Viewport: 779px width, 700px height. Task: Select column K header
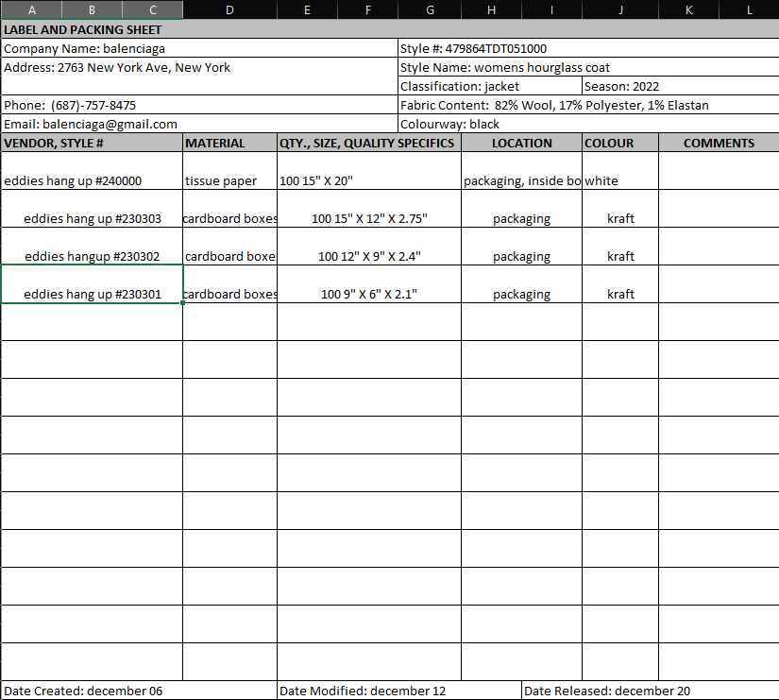tap(688, 9)
